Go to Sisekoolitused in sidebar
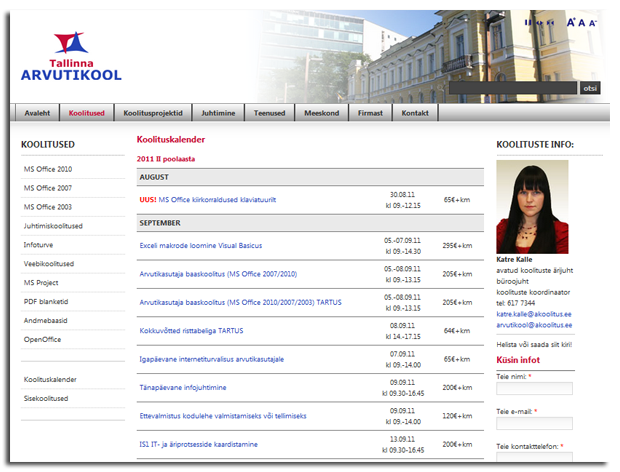 46,398
